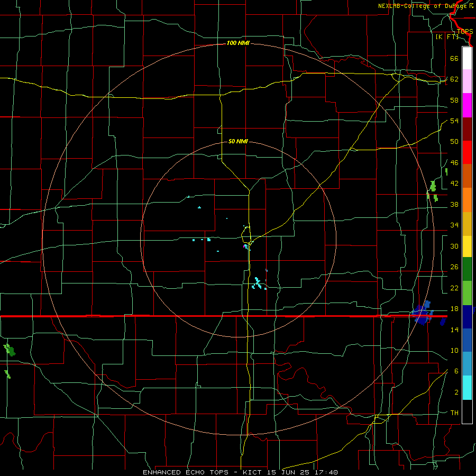Click the white swatch on the echo tops scale
Image resolution: width=476 pixels, height=476 pixels.
pyautogui.click(x=467, y=58)
